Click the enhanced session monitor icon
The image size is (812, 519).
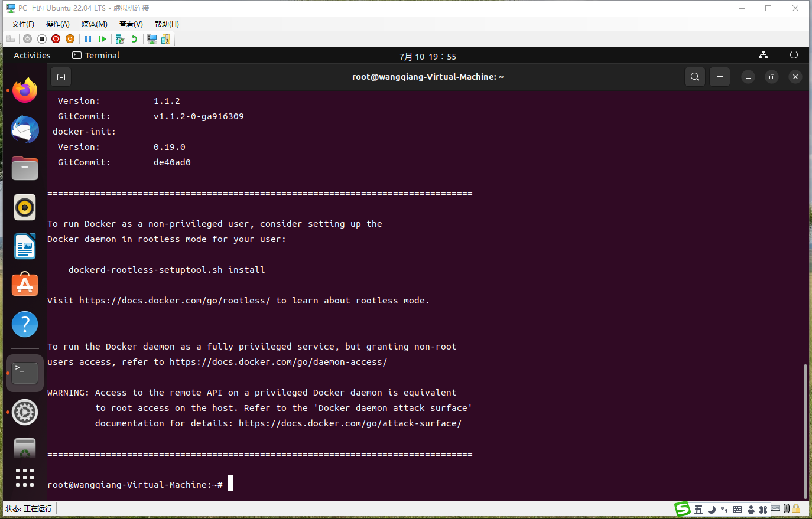pyautogui.click(x=152, y=39)
